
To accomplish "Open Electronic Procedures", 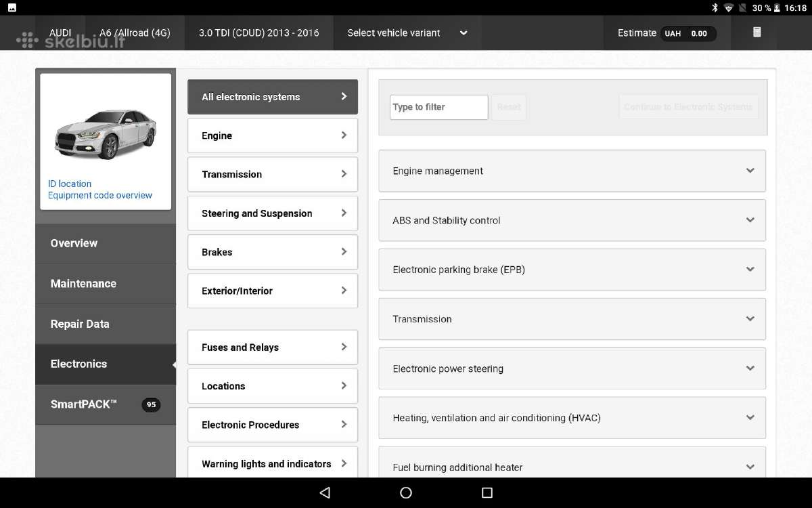I will tap(272, 425).
